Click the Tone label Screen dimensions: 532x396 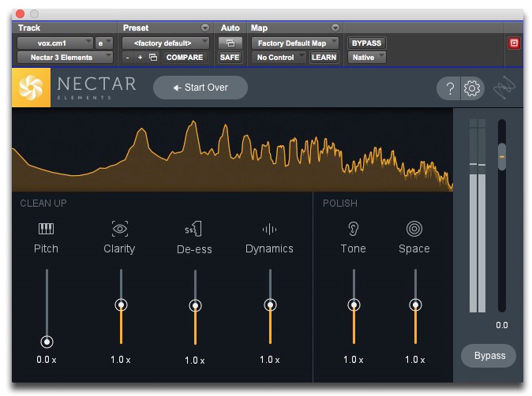tap(353, 248)
